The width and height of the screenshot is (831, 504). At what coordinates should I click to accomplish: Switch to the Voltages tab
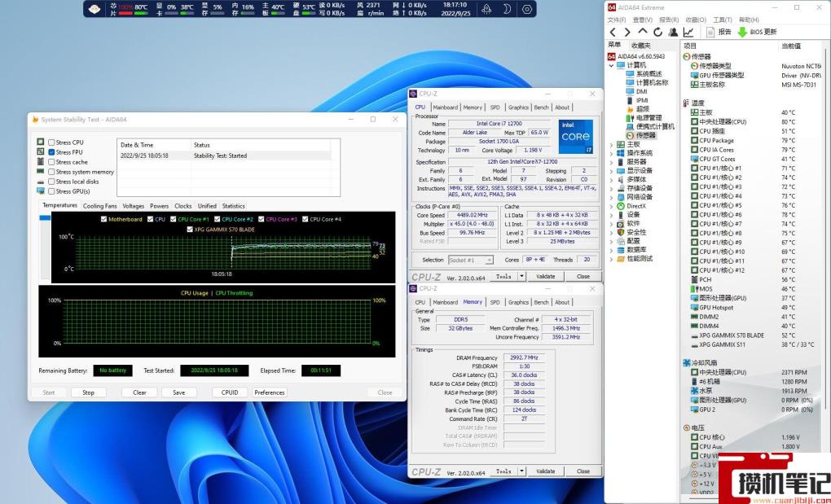tap(133, 206)
